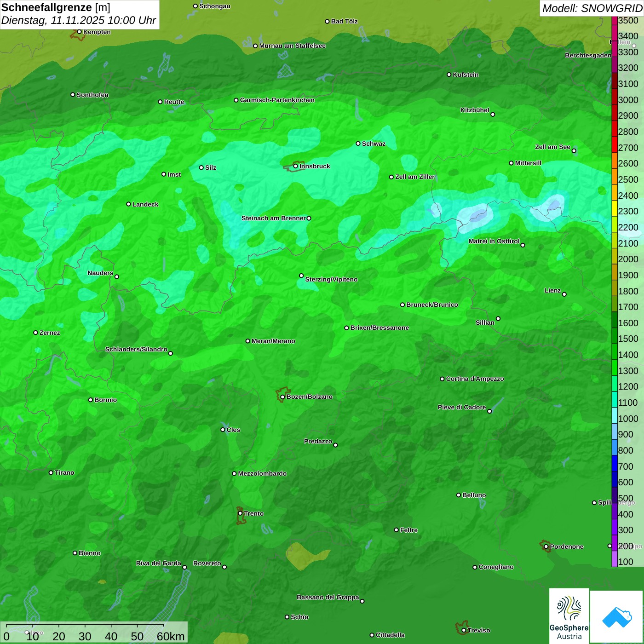
Task: Click the Bad Tölz town label
Action: coord(344,21)
